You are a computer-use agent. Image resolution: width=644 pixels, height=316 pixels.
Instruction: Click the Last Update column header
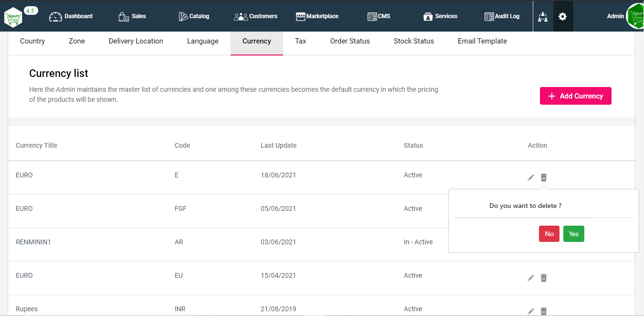(278, 145)
